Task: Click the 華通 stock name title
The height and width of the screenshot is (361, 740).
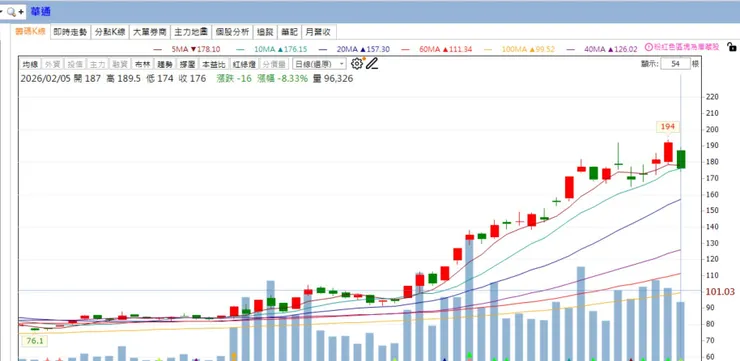Action: coord(41,12)
